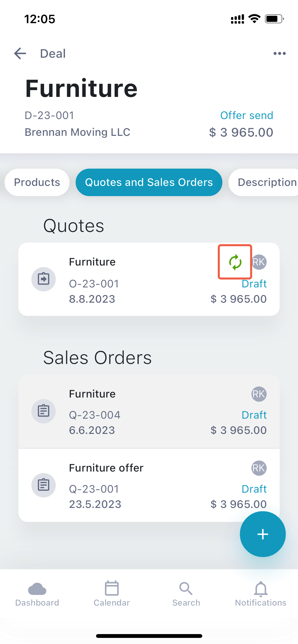Select the Quotes and Sales Orders tab
Image resolution: width=298 pixels, height=644 pixels.
(149, 182)
